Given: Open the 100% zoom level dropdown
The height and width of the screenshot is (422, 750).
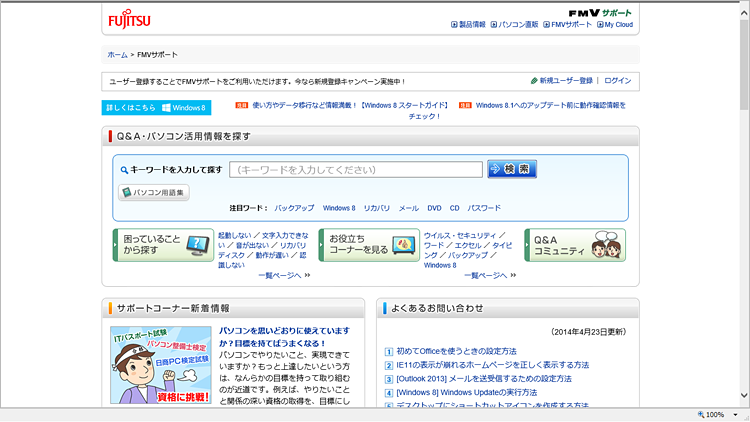Looking at the screenshot, I should [735, 415].
